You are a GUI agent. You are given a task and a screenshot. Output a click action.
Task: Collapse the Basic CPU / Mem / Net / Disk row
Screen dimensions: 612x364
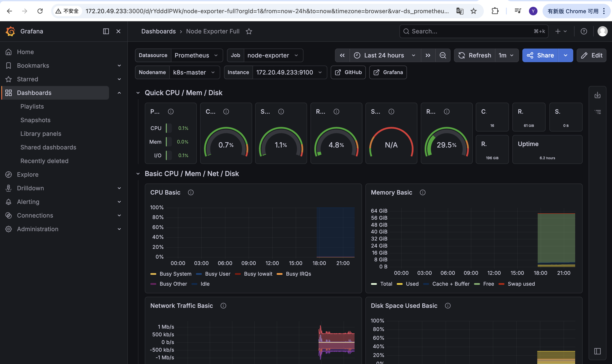point(138,174)
